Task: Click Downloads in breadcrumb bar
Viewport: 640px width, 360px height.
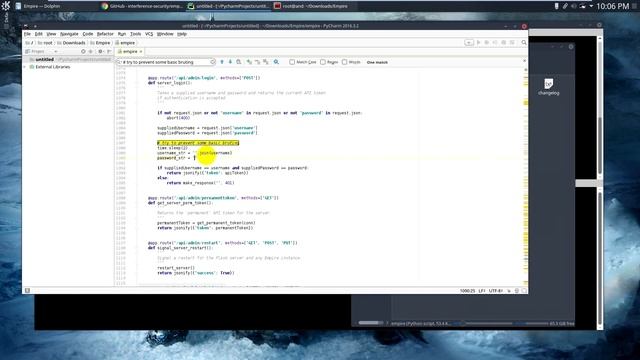Action: click(x=71, y=42)
